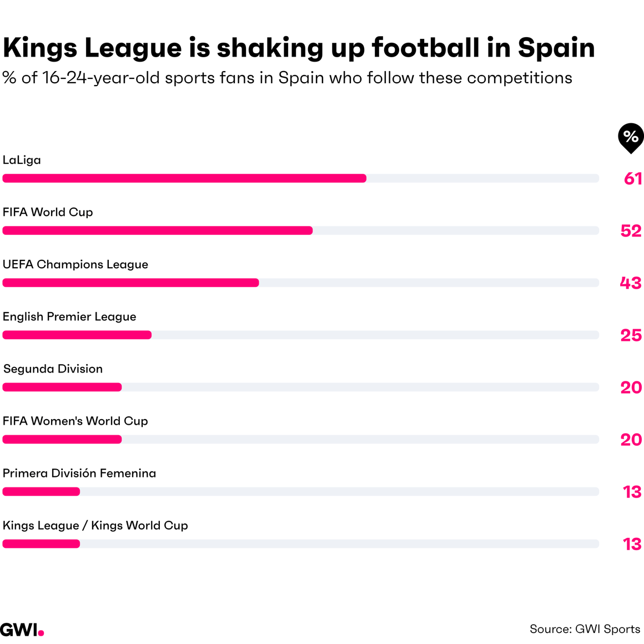The width and height of the screenshot is (644, 644).
Task: Click the pink LaLiga bar
Action: (184, 178)
